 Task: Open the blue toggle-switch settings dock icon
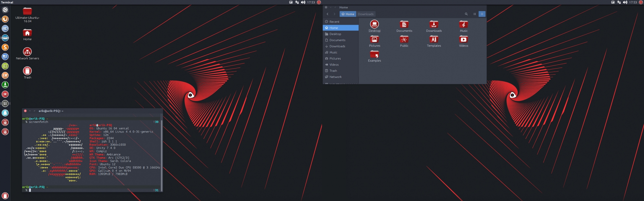coord(5,28)
